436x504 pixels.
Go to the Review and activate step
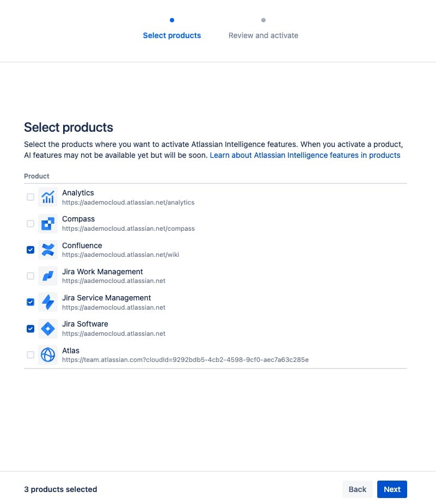click(x=263, y=35)
